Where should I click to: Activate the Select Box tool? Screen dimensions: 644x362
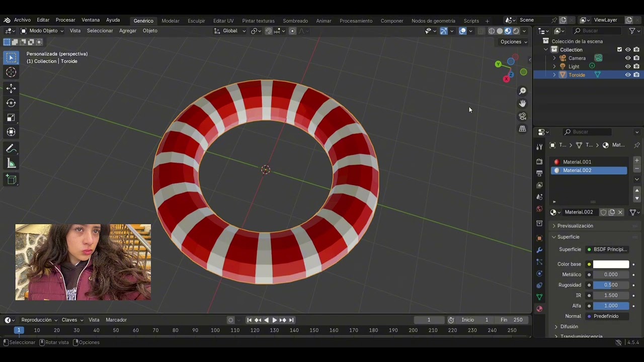(x=11, y=58)
